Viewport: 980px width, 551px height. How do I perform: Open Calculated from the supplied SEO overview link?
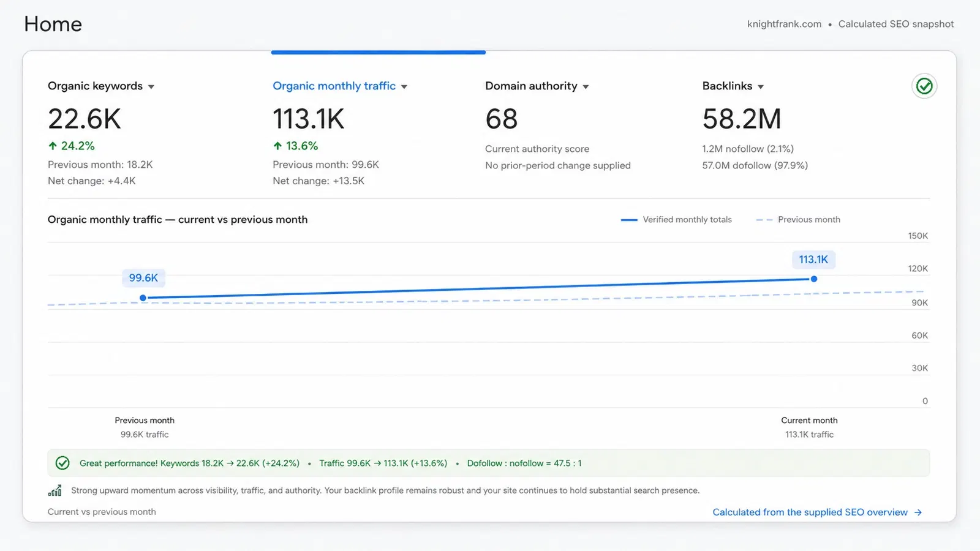coord(810,512)
